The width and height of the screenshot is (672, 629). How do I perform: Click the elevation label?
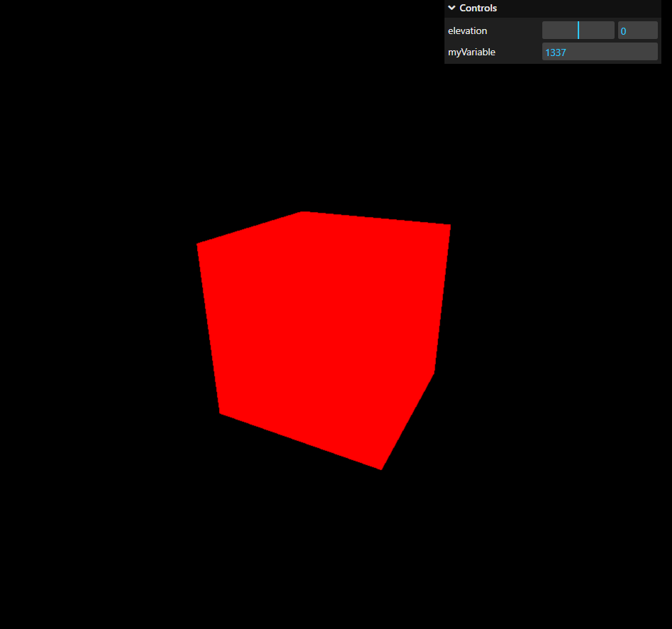467,31
